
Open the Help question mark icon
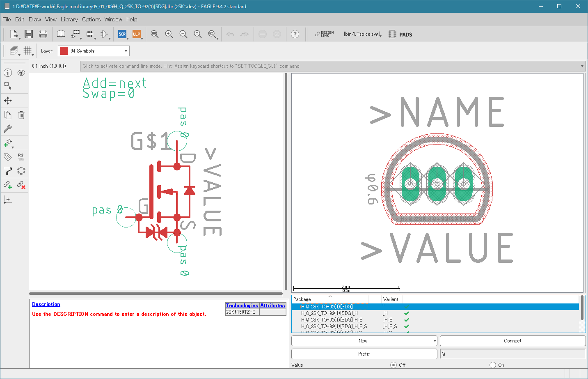click(x=295, y=34)
